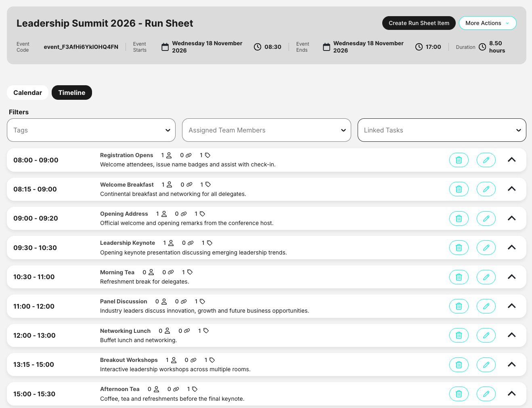Viewport: 532px width, 408px height.
Task: Click the Welcome Breakfast title
Action: coord(127,185)
